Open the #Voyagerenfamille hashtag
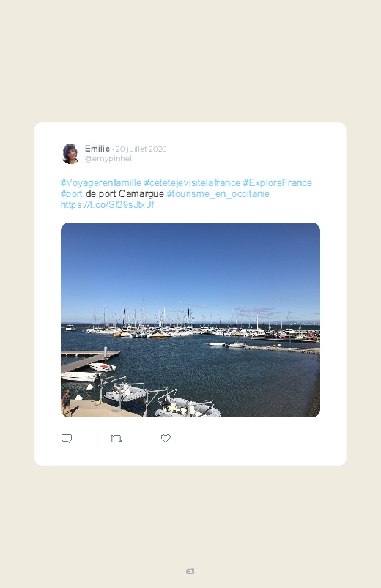The height and width of the screenshot is (588, 381). [101, 182]
